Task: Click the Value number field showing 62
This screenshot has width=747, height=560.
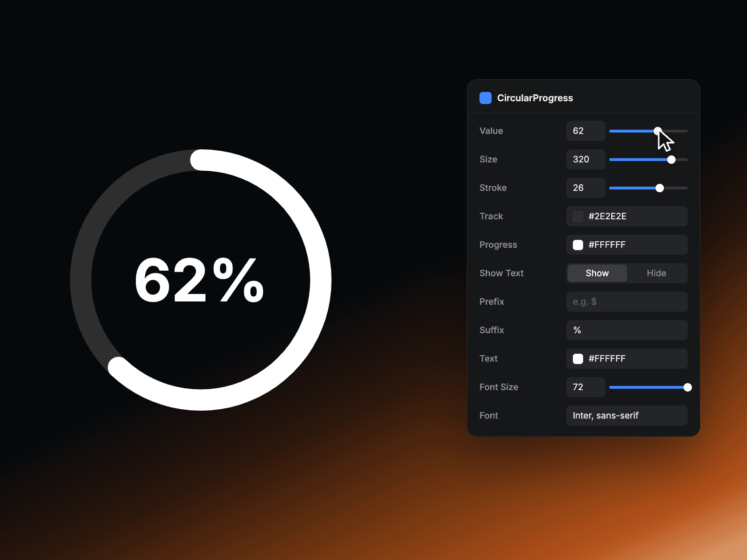Action: point(586,131)
